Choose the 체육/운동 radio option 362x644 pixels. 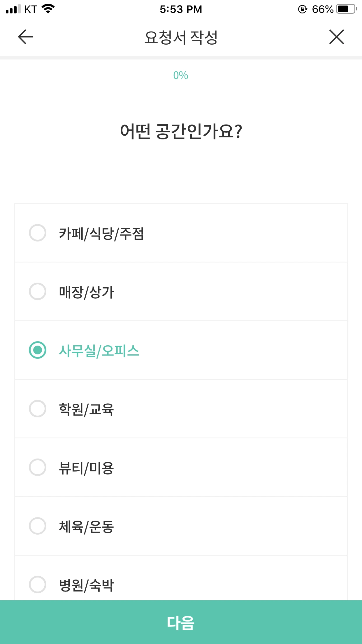[x=38, y=526]
